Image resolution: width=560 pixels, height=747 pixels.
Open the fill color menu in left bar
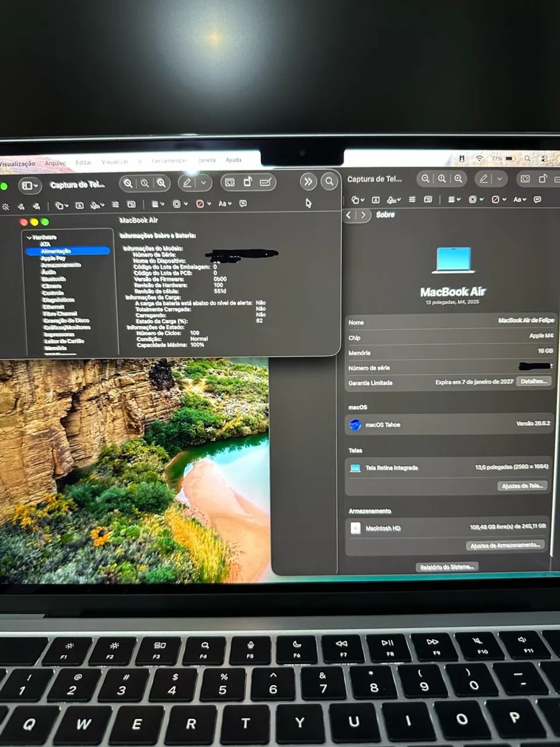click(203, 204)
